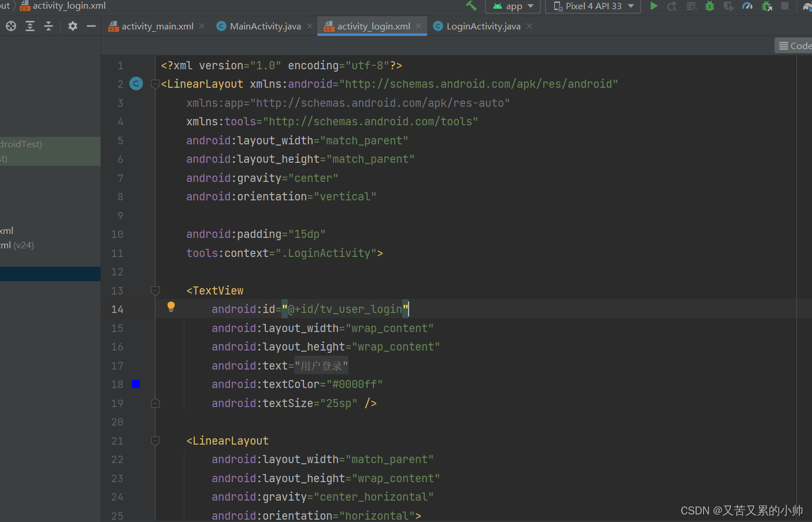812x522 pixels.
Task: Click the blue color gutter swatch line 18
Action: pyautogui.click(x=136, y=384)
